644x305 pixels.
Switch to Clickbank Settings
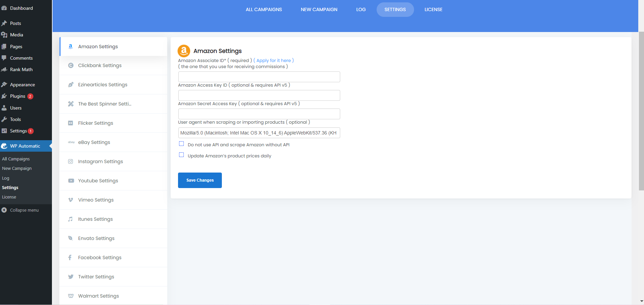[100, 65]
